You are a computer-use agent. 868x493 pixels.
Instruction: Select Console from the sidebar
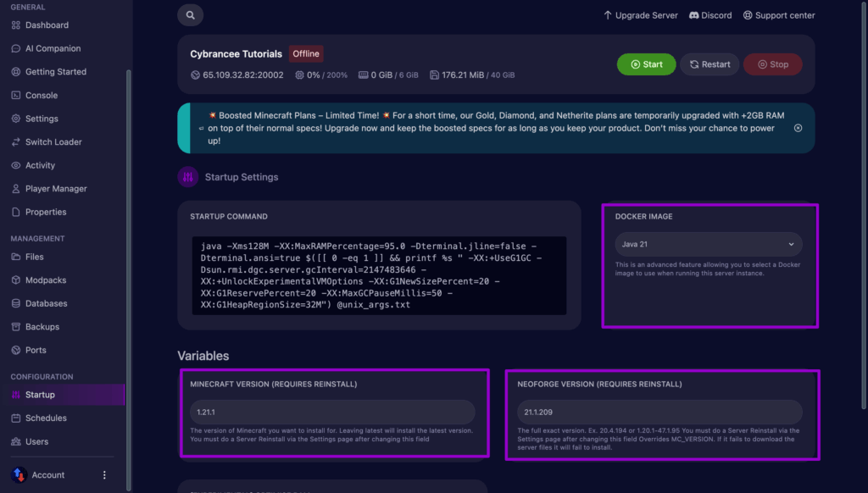[x=41, y=95]
